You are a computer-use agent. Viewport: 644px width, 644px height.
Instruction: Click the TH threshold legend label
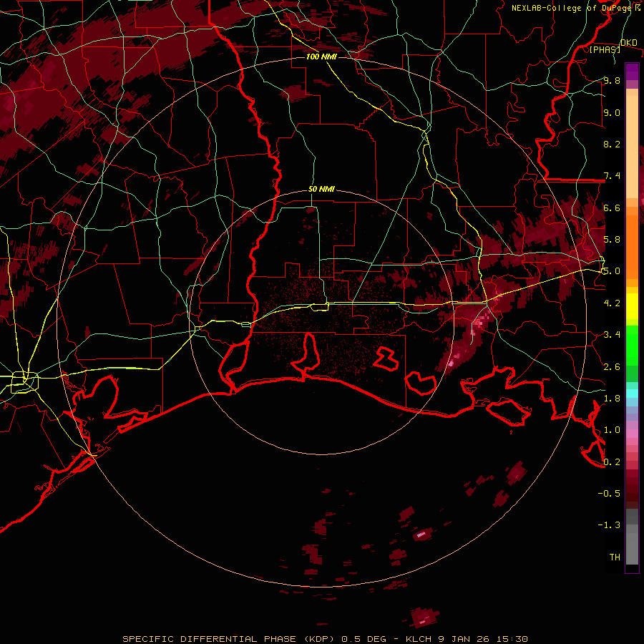tap(615, 557)
